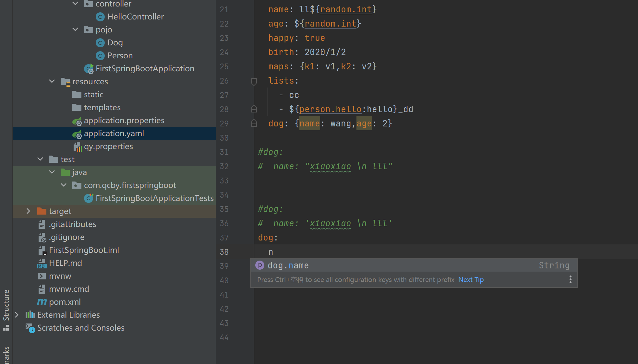This screenshot has width=638, height=364.
Task: Open the HelloController class file
Action: [x=135, y=17]
